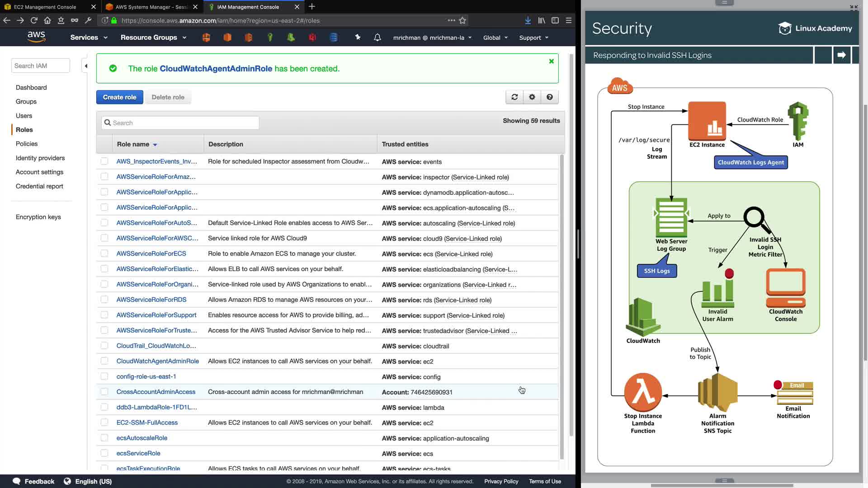Switch to the EC2 Management Console tab
The height and width of the screenshot is (488, 868).
(x=45, y=7)
